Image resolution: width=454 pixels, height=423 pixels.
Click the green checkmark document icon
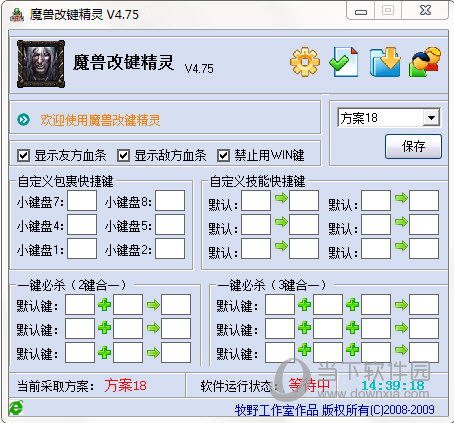(344, 62)
